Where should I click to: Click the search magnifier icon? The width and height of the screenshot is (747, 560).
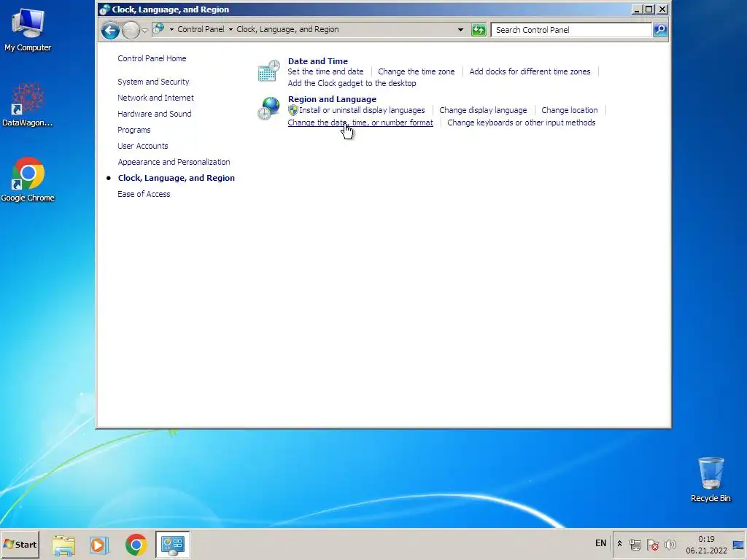click(659, 29)
